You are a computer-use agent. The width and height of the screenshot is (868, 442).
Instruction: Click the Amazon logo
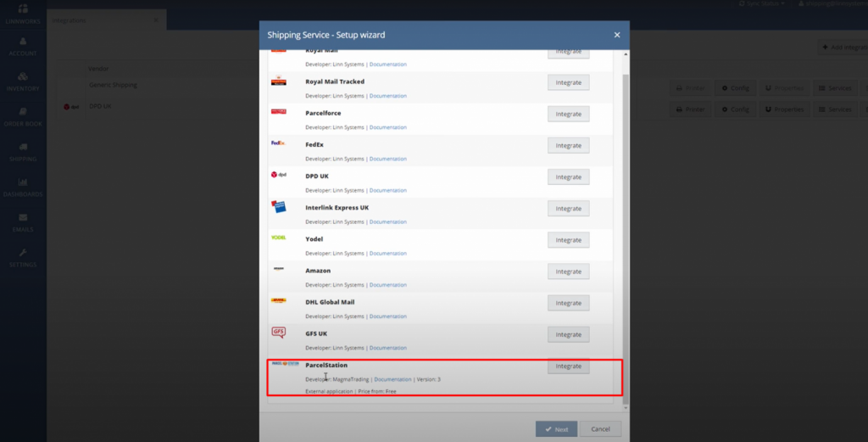click(278, 269)
